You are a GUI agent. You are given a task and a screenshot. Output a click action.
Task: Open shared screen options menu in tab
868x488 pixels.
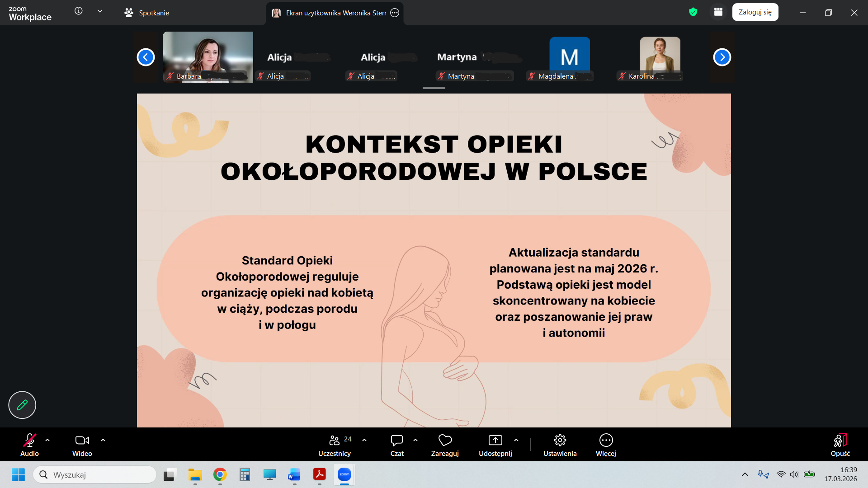pos(395,13)
